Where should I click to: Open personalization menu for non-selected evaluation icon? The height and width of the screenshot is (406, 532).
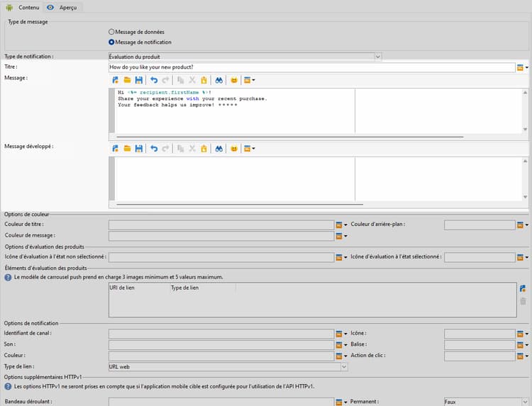[341, 258]
